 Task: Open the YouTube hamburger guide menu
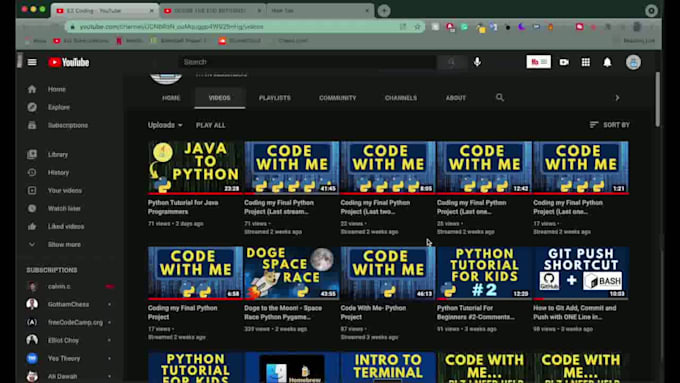click(x=32, y=62)
